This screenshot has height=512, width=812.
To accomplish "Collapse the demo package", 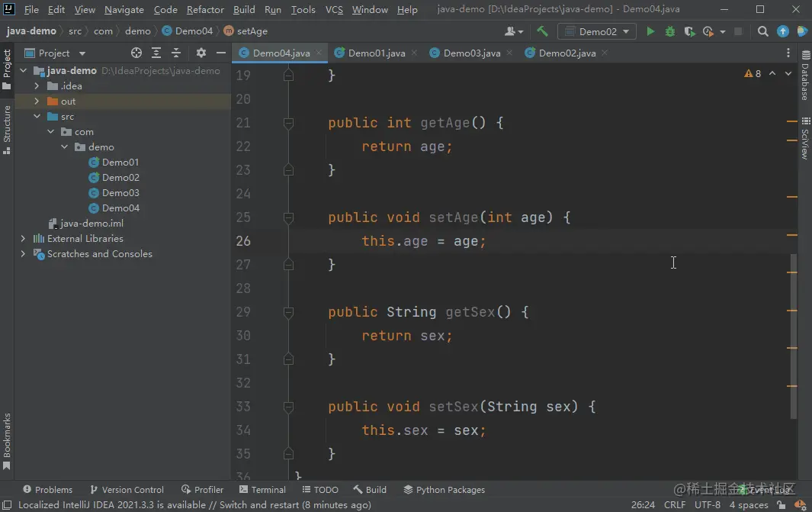I will point(64,147).
